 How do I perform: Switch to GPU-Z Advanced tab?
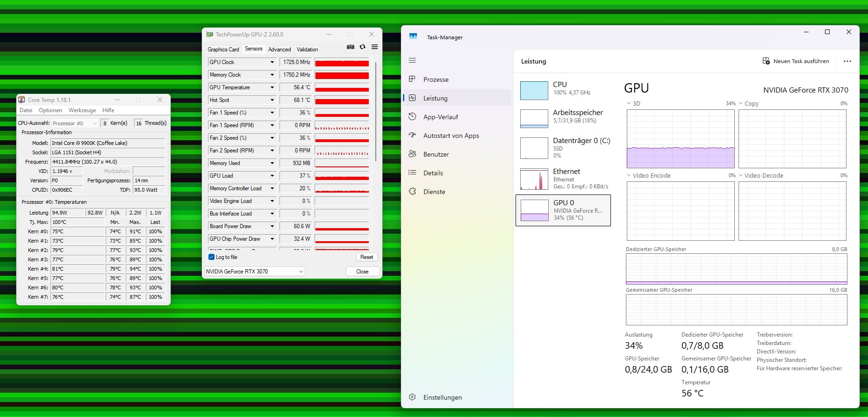point(280,49)
